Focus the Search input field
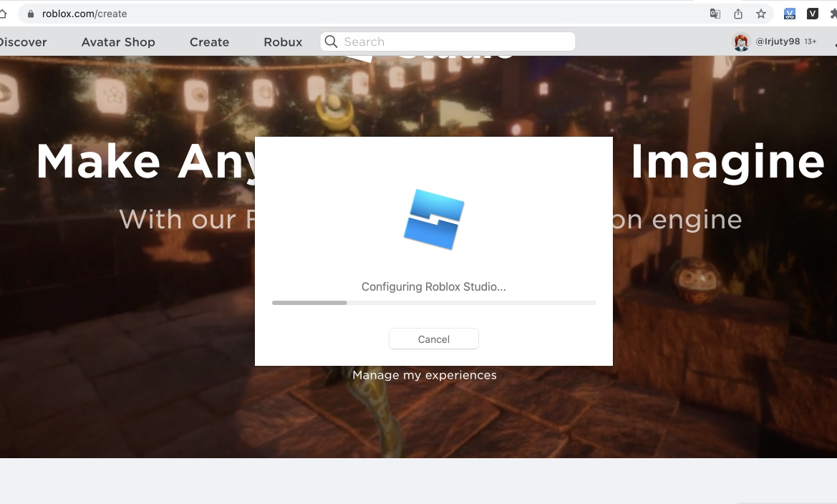 coord(448,42)
